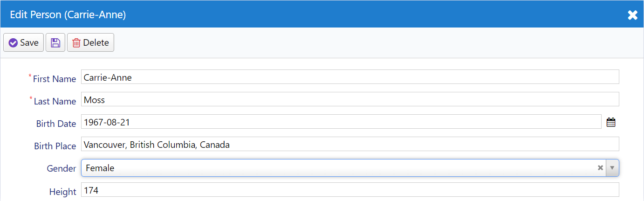Click the First Name label

54,79
